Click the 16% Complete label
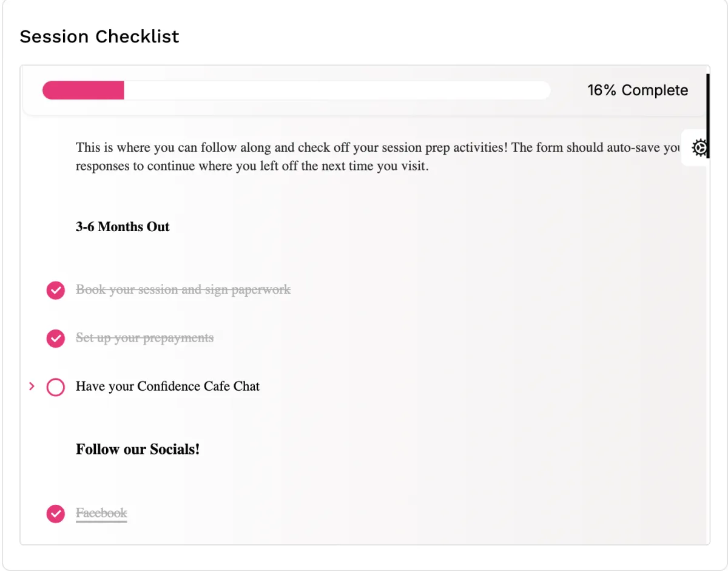This screenshot has width=728, height=571. click(638, 90)
